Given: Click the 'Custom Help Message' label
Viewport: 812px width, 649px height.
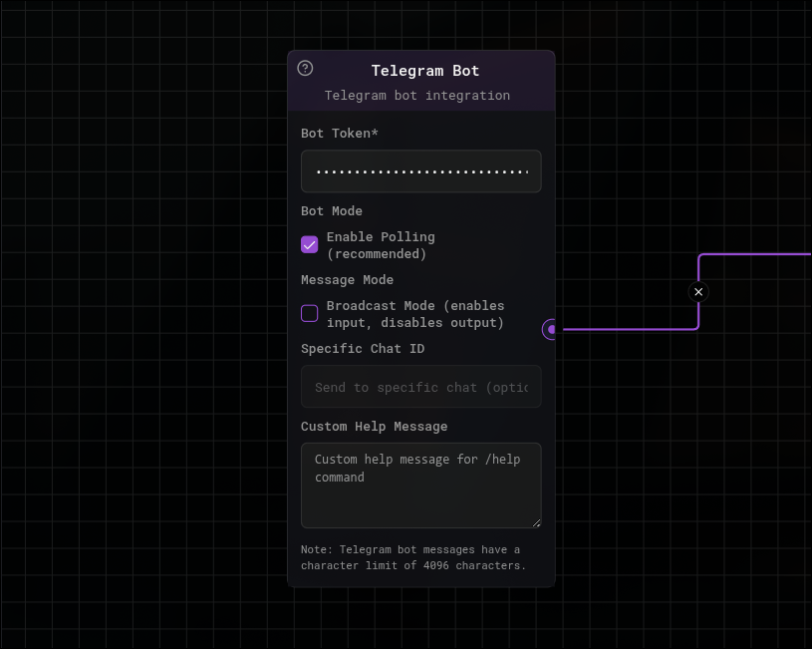Looking at the screenshot, I should (374, 426).
